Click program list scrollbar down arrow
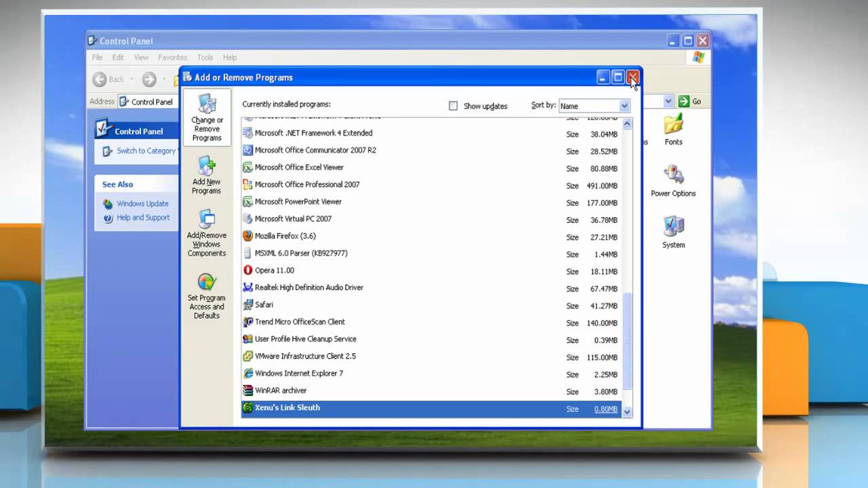868x488 pixels. [x=627, y=411]
